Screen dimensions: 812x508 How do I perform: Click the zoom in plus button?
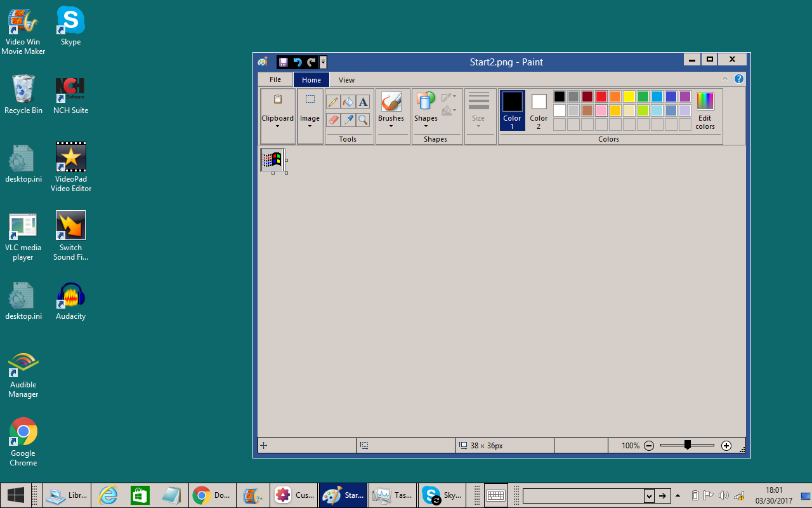point(726,446)
